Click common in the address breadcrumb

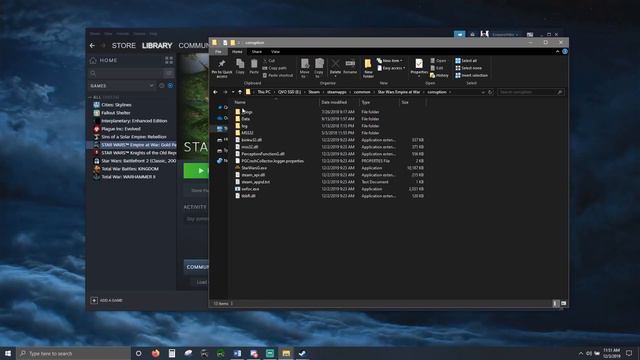362,92
